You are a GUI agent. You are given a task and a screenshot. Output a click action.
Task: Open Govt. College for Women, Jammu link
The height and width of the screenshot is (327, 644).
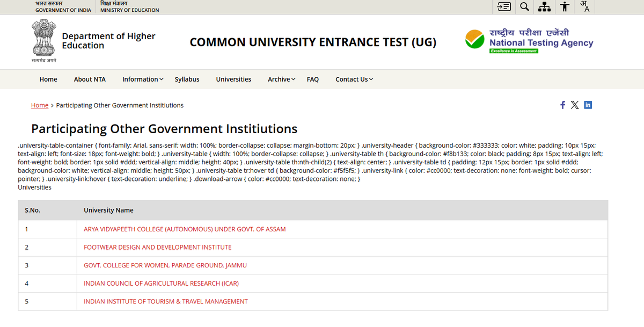coord(165,265)
